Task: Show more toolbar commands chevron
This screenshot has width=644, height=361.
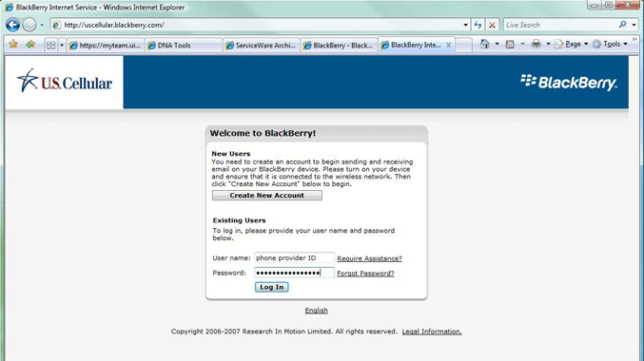Action: [x=635, y=39]
